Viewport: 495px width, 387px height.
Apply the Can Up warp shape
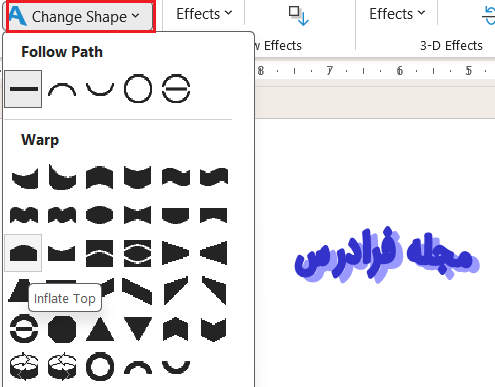click(100, 177)
